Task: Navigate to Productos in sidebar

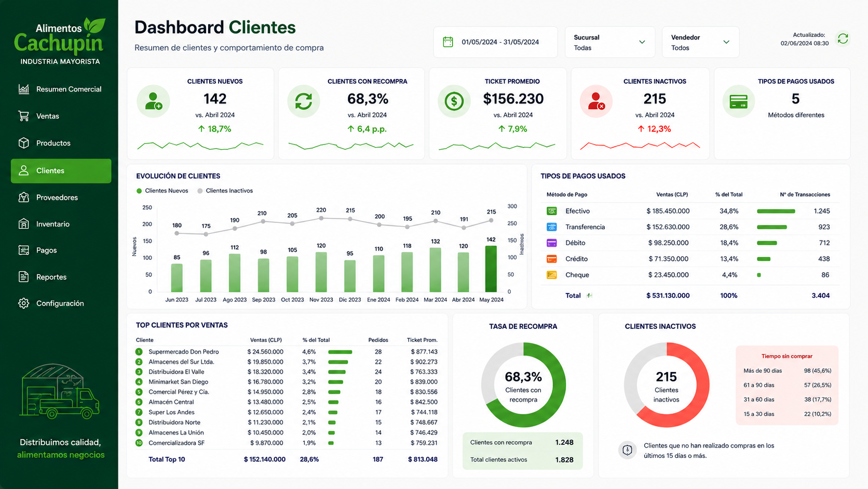Action: (x=61, y=143)
